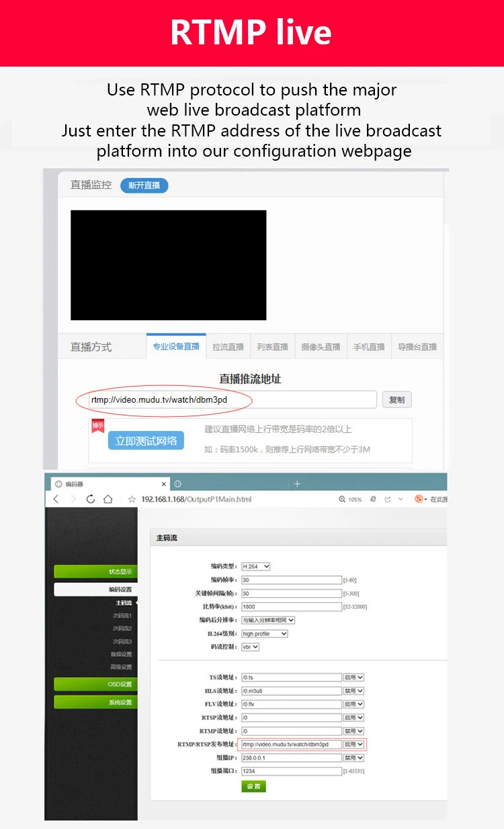
Task: Go to the browser home page
Action: (x=108, y=499)
